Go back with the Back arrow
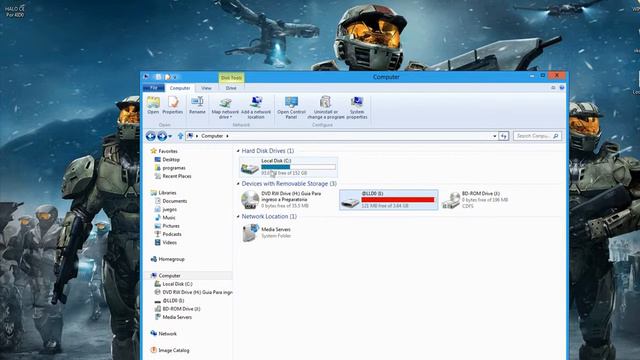Image resolution: width=640 pixels, height=360 pixels. [150, 136]
